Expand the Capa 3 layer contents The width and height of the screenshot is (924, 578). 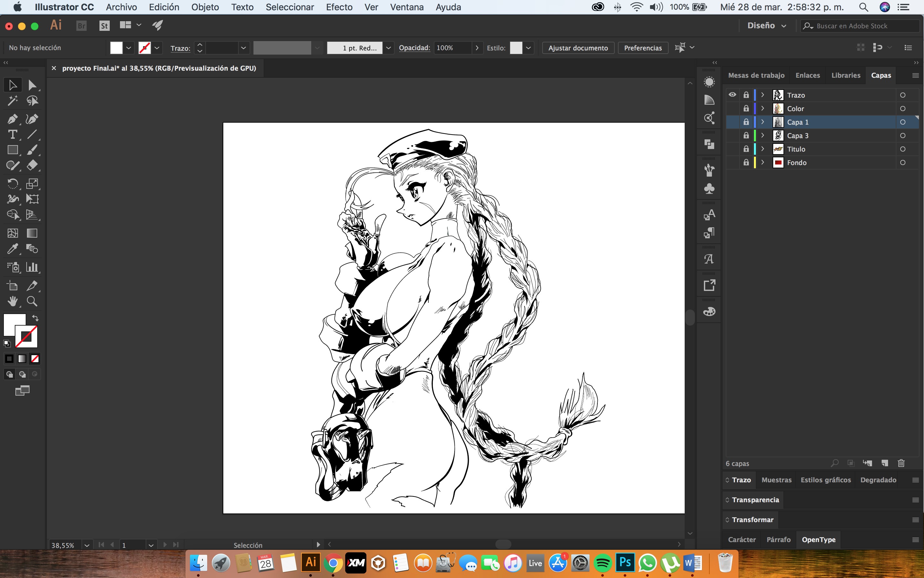763,136
